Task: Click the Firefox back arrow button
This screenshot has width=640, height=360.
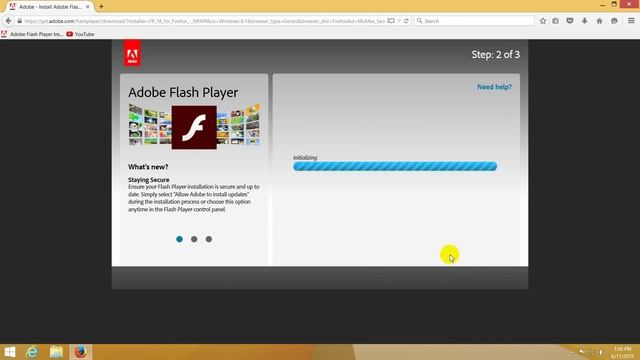Action: 8,21
